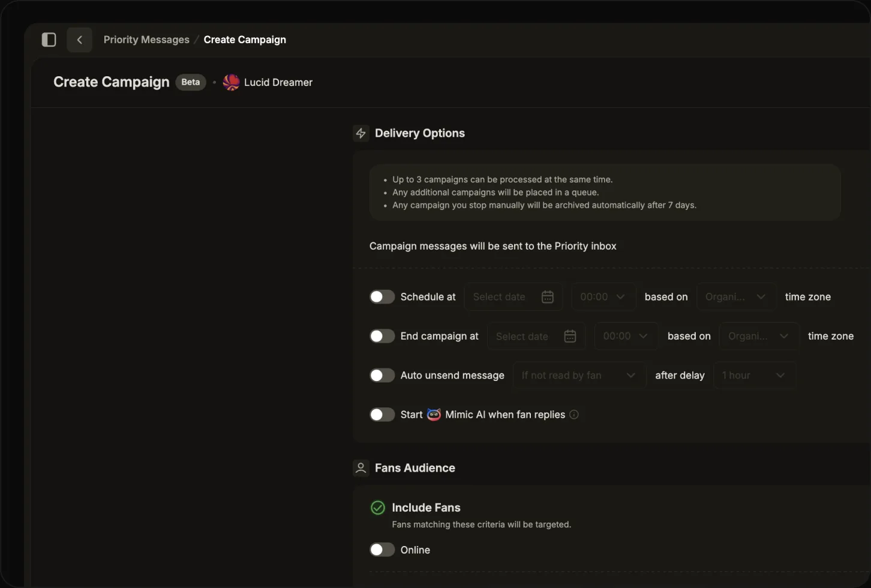Image resolution: width=871 pixels, height=588 pixels.
Task: Go back with the chevron button
Action: pos(79,40)
